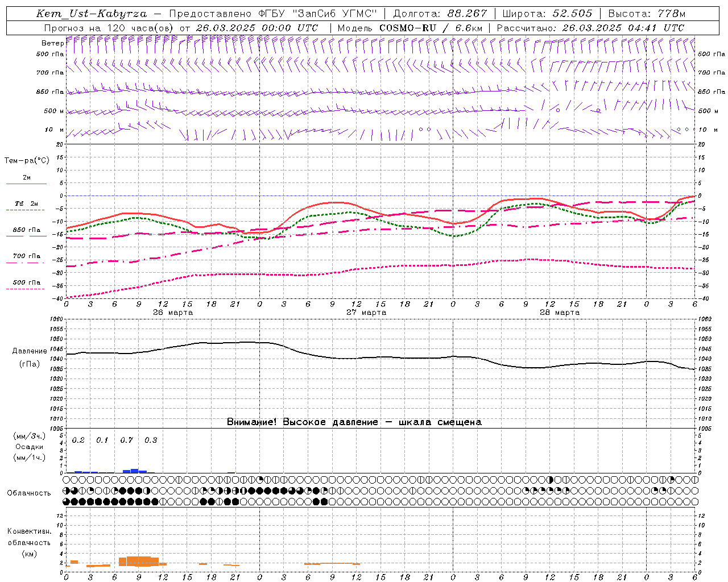
Task: Click the 'Ветер' wind panel label
Action: click(x=52, y=43)
